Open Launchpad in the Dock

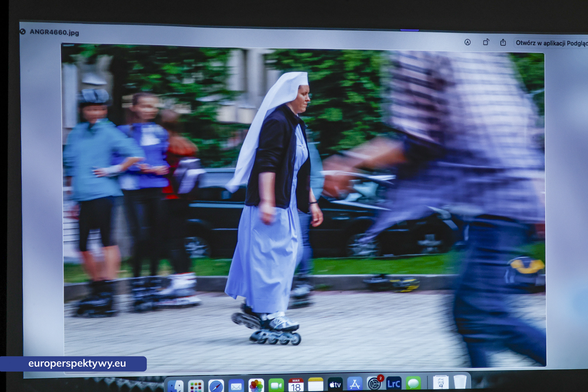pos(196,386)
